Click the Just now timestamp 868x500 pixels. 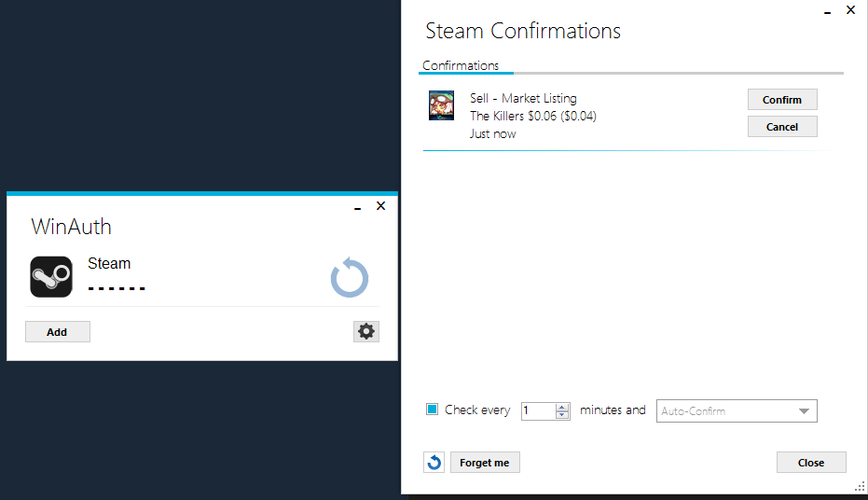[492, 134]
